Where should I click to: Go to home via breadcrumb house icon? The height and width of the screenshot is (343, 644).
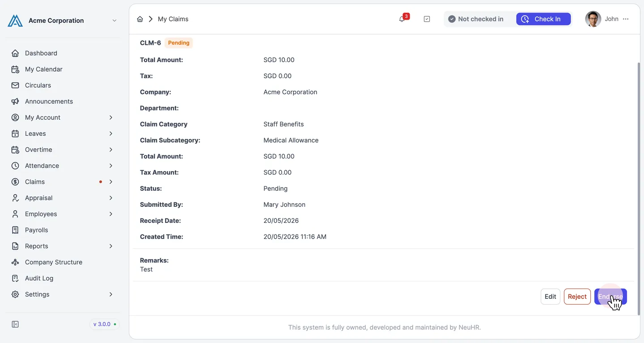pyautogui.click(x=140, y=19)
